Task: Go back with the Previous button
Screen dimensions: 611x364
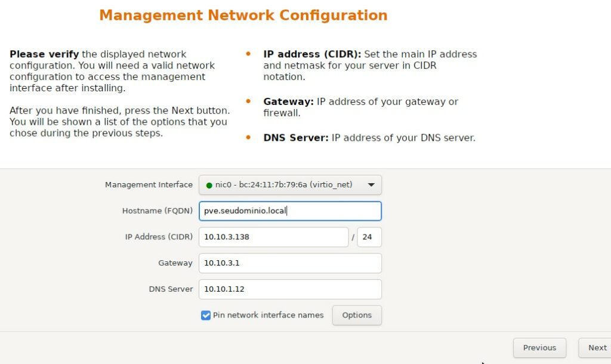Action: pos(539,348)
